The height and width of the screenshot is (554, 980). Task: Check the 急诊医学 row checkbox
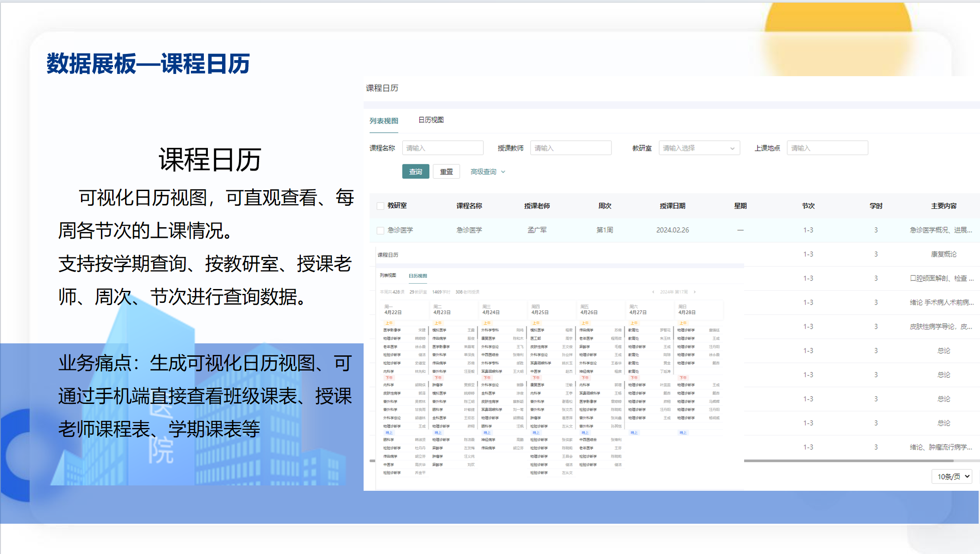coord(380,230)
